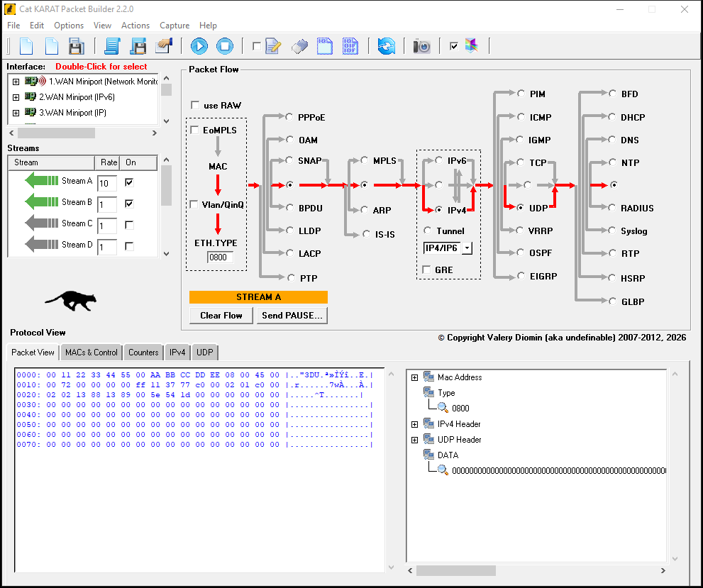Click the binary data page icon
The height and width of the screenshot is (588, 703).
click(x=350, y=46)
